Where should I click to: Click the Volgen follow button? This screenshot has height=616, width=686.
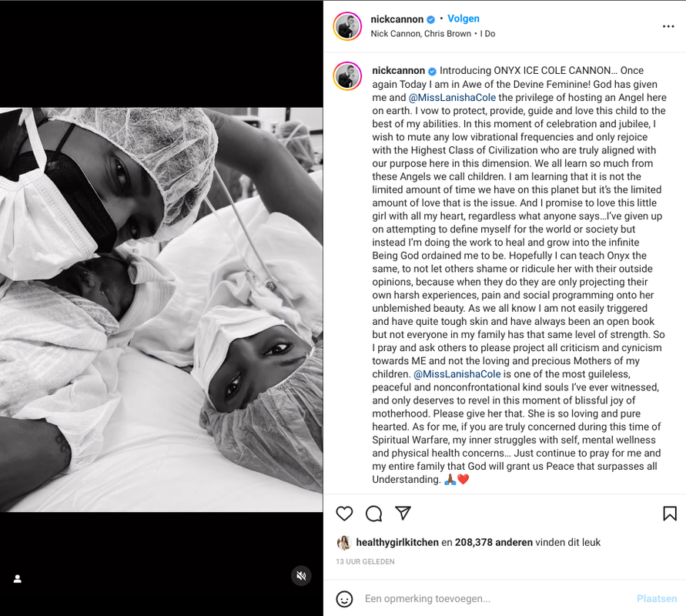pyautogui.click(x=463, y=18)
